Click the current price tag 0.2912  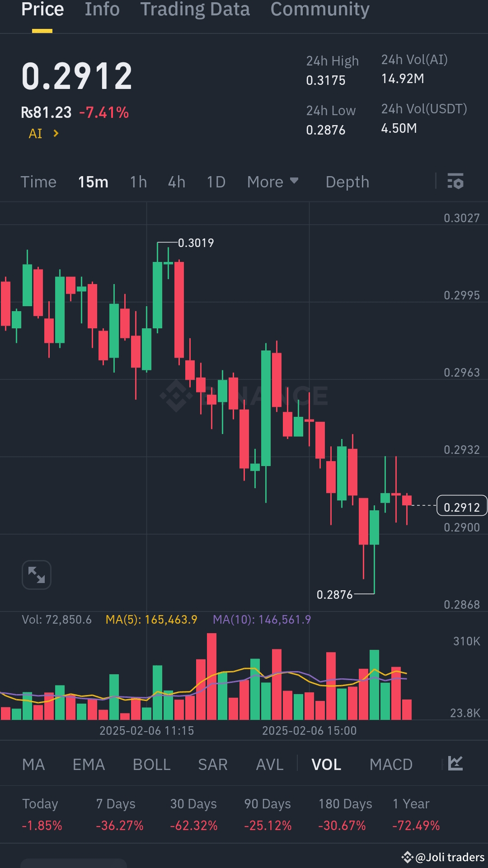click(x=461, y=507)
